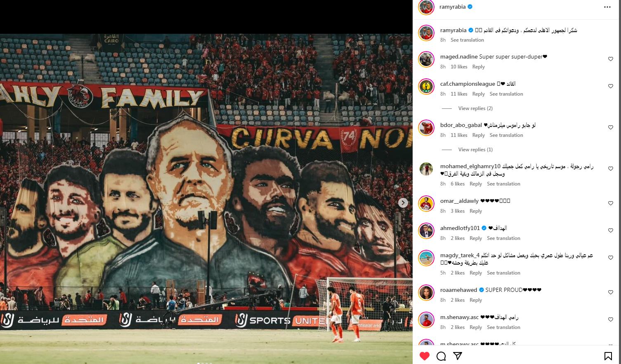View 10 likes on maged.nadine's comment
The height and width of the screenshot is (364, 621).
click(x=459, y=67)
